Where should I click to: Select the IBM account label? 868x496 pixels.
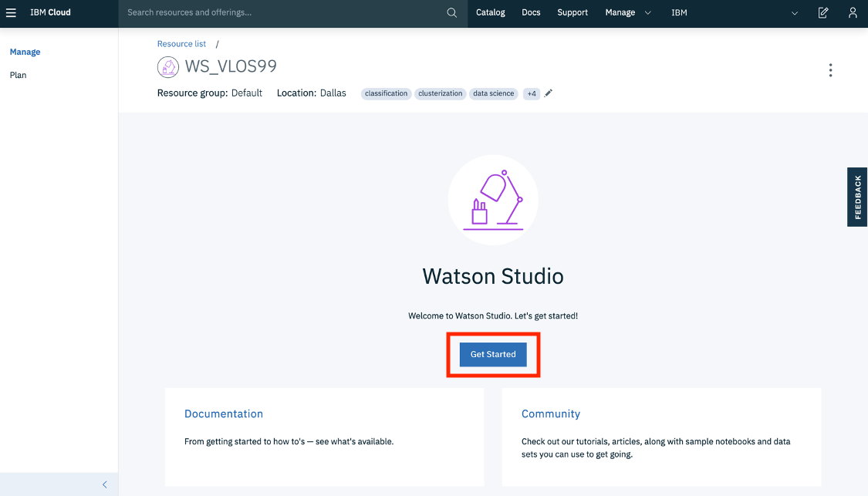click(x=679, y=12)
